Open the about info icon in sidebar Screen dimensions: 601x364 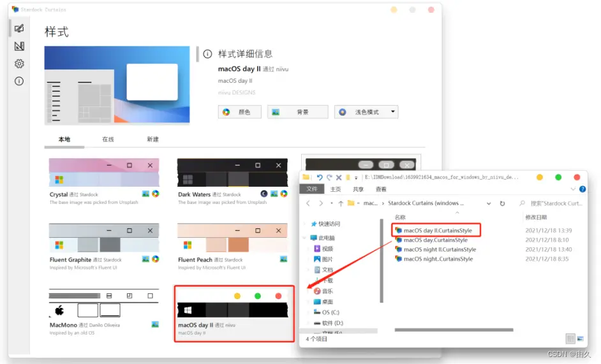(x=19, y=81)
